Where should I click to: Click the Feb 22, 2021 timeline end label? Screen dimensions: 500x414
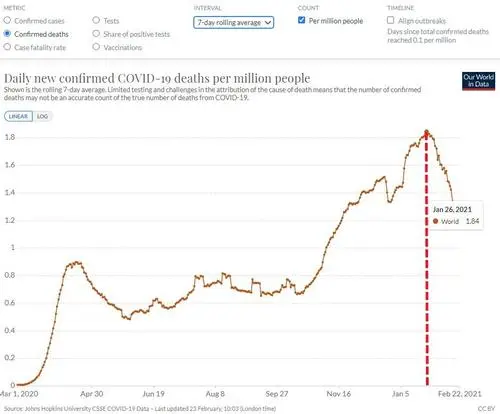tap(460, 394)
